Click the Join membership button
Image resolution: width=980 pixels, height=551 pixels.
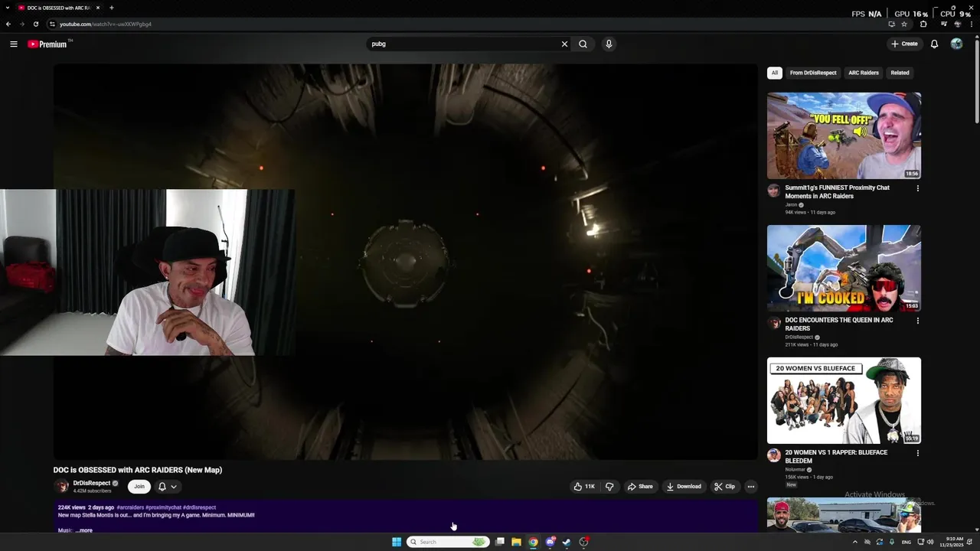point(139,486)
